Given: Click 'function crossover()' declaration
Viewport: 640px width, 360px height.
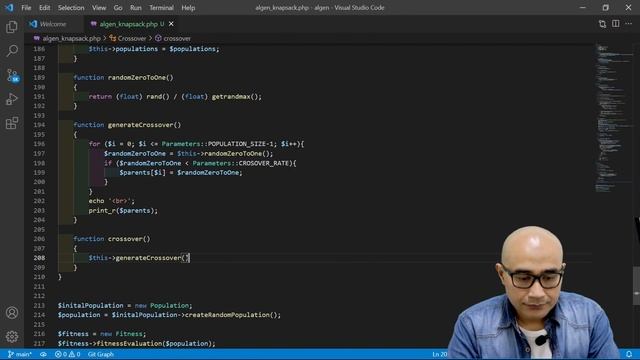Looking at the screenshot, I should [x=112, y=239].
